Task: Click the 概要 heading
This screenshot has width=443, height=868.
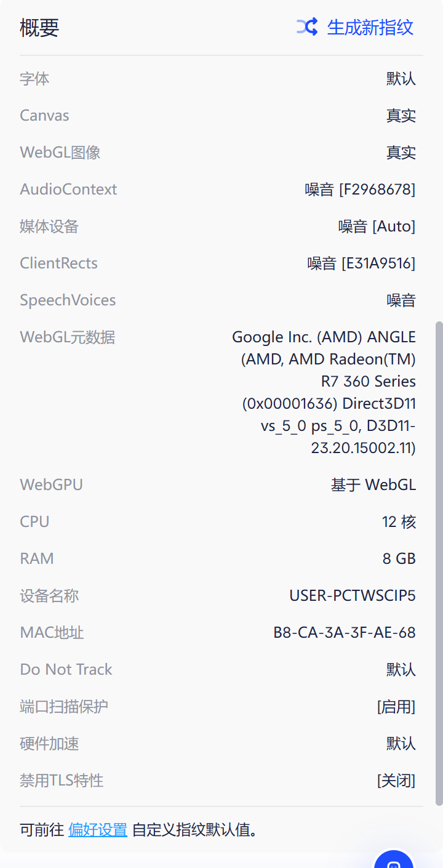Action: tap(39, 28)
